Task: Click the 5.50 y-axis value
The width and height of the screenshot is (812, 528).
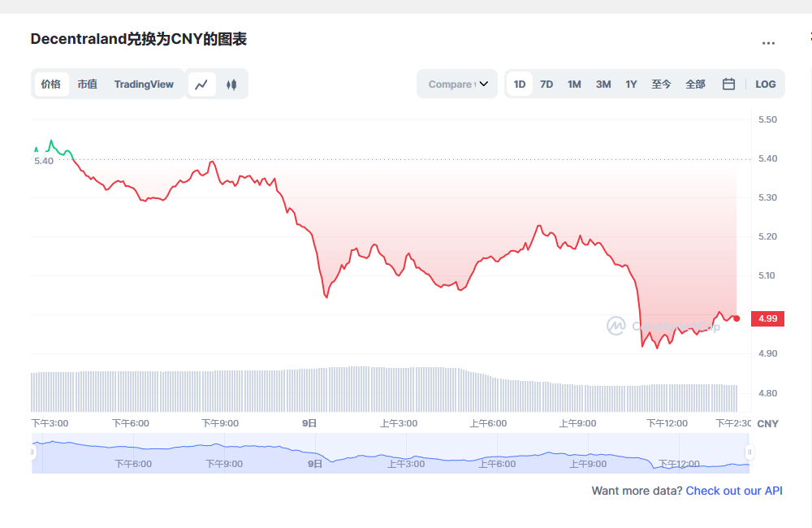Action: (x=767, y=119)
